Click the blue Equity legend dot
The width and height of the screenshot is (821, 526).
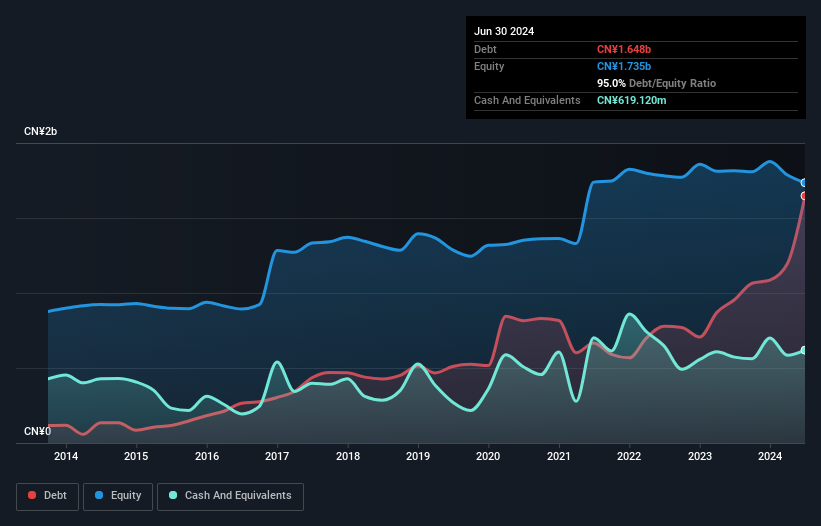(x=99, y=495)
